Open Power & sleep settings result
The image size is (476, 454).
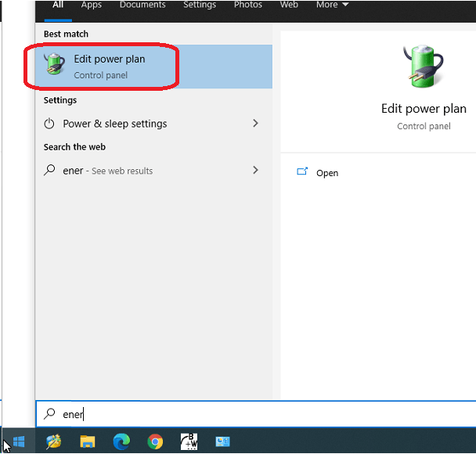153,124
